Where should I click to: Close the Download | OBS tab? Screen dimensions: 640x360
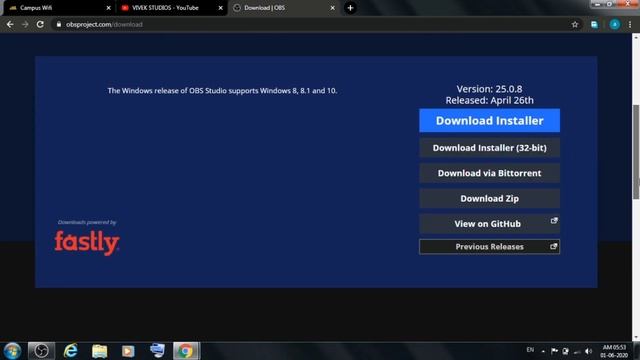[333, 8]
